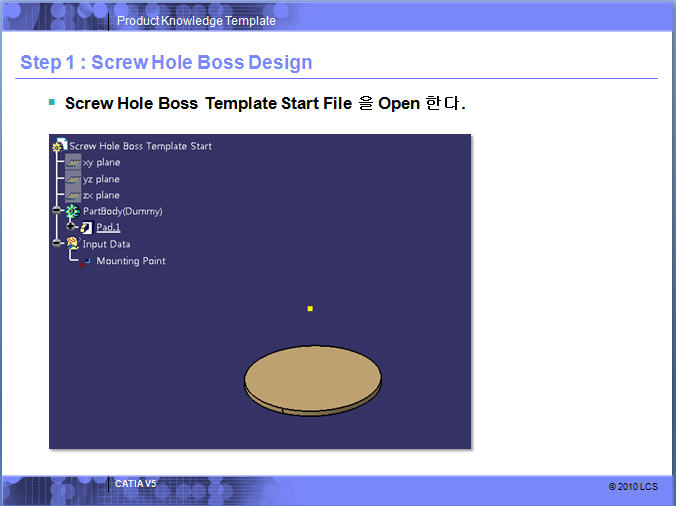Select the 'yz plane' tree label
This screenshot has width=676, height=506.
pos(101,179)
